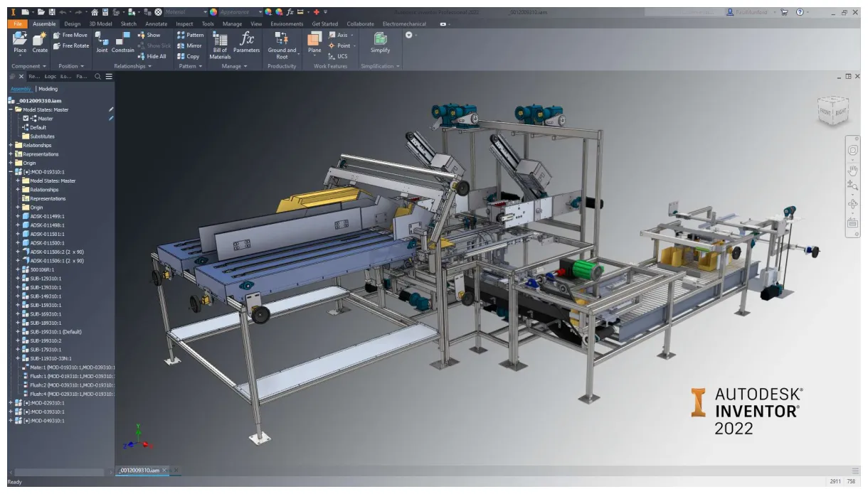Click the appearance swatch in Quick Access toolbar
868x494 pixels.
[x=213, y=11]
